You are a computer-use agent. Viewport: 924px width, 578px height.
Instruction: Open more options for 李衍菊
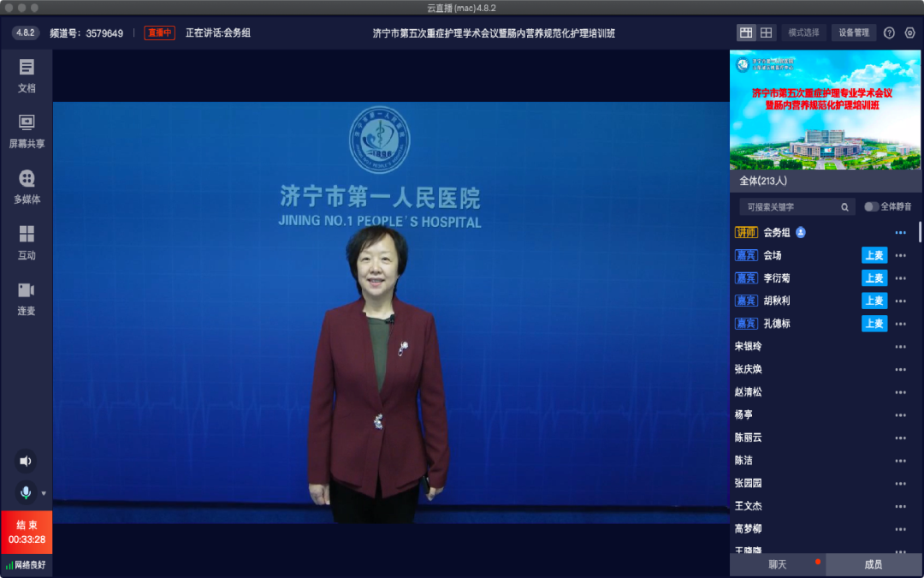[x=900, y=278]
